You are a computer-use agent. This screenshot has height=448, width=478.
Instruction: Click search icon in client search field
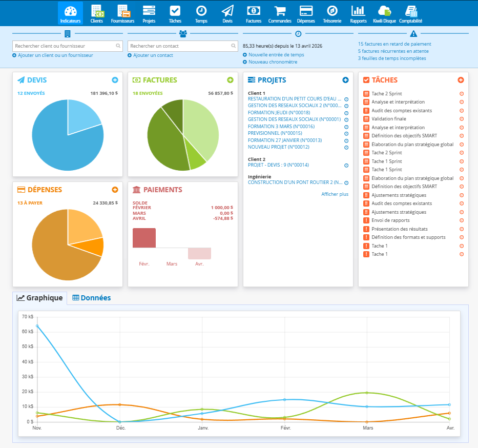click(x=118, y=46)
